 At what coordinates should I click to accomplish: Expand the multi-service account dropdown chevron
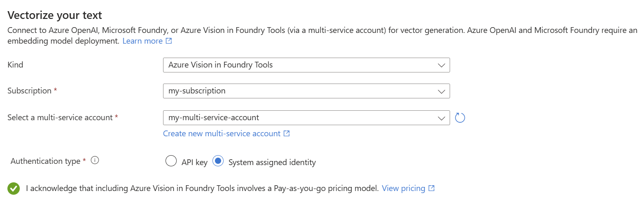pyautogui.click(x=441, y=118)
